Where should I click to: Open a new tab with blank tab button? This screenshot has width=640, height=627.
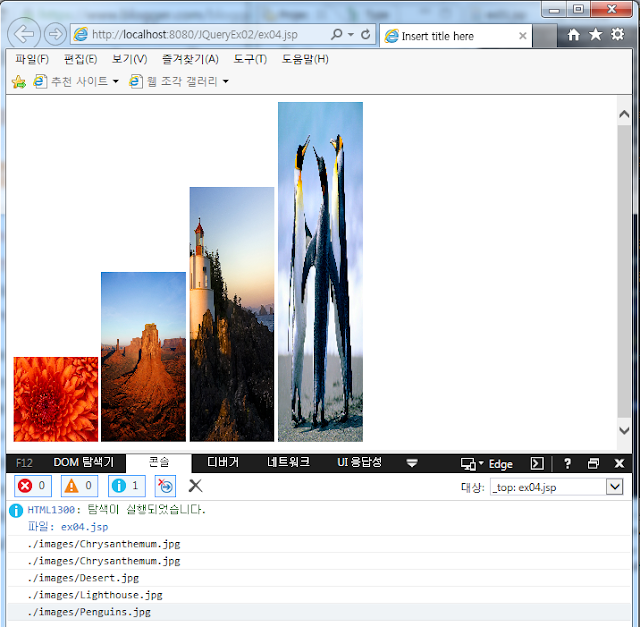click(545, 36)
